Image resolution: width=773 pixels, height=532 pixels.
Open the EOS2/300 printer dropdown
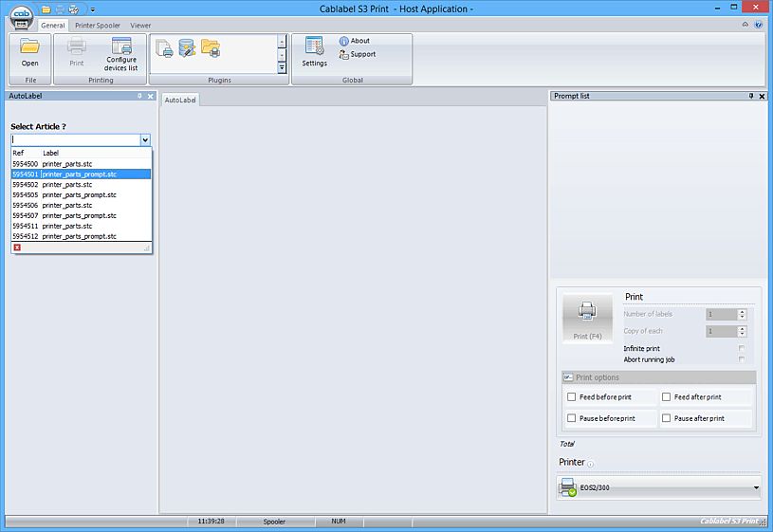click(756, 487)
